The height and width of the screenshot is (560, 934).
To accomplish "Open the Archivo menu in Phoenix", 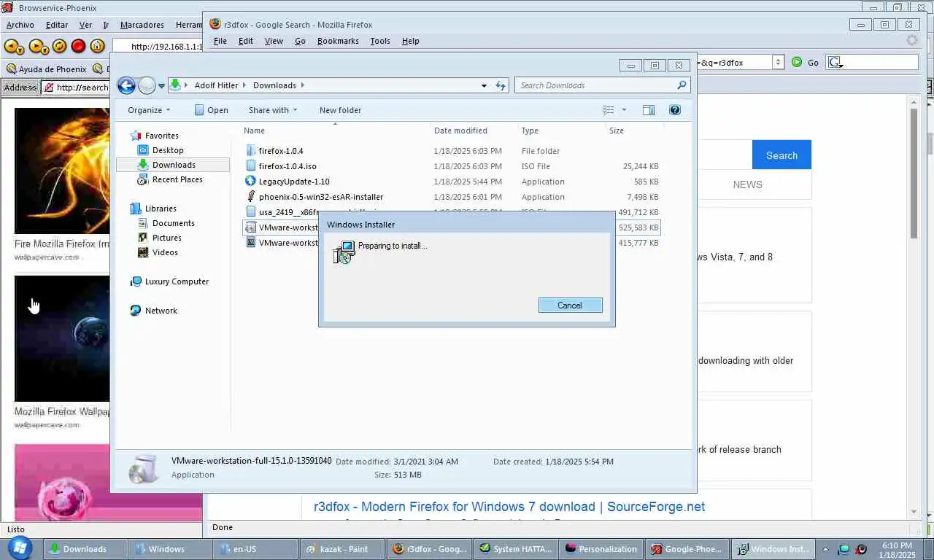I will (x=20, y=25).
